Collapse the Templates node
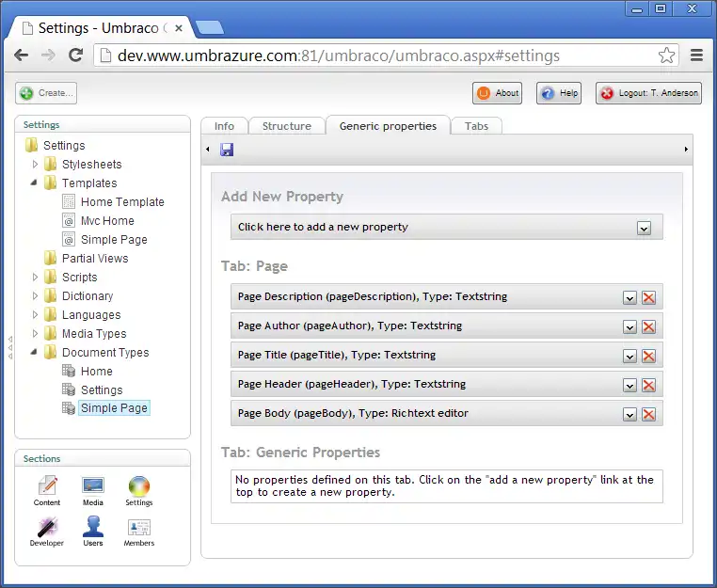This screenshot has width=717, height=588. click(34, 183)
